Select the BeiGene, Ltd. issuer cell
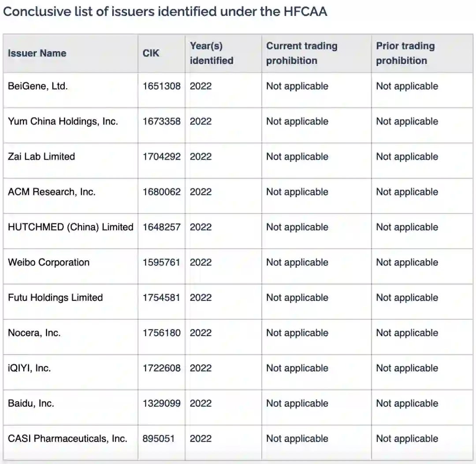Screen dimensions: 476x464 point(38,86)
